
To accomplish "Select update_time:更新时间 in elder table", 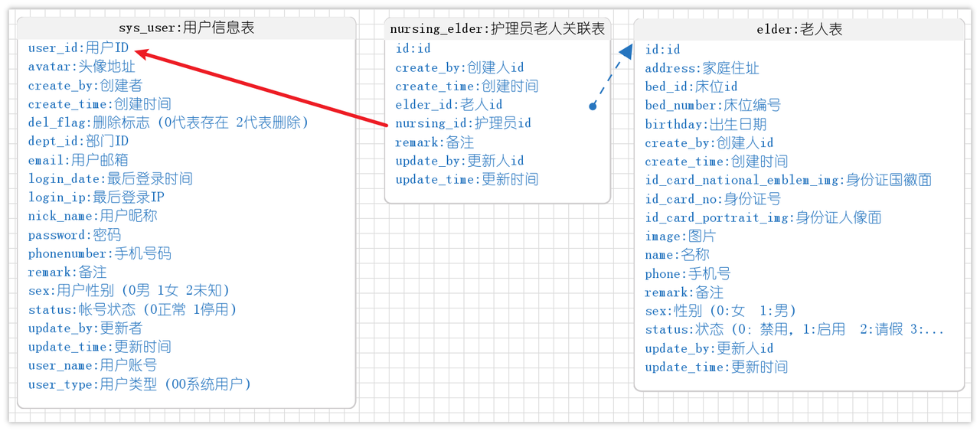I will (716, 367).
